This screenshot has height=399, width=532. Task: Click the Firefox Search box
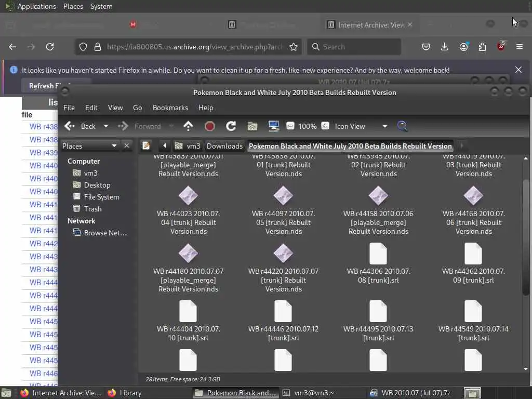coord(354,47)
